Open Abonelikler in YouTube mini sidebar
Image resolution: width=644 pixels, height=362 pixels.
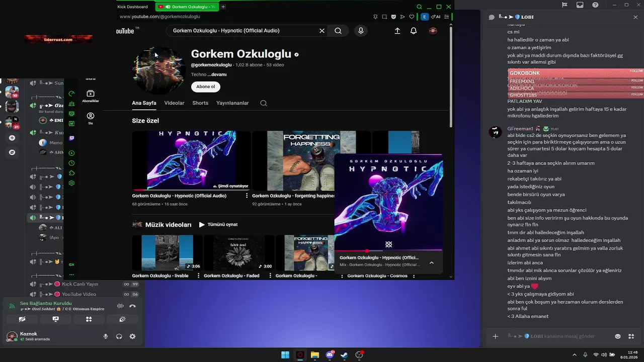[91, 96]
